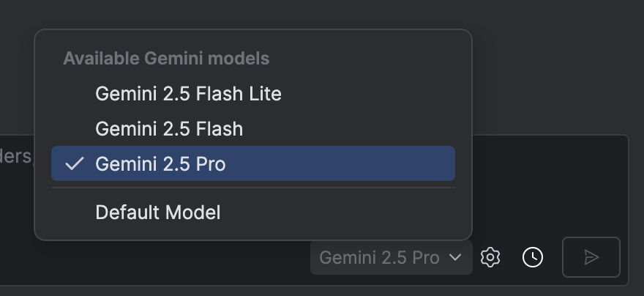Open the Gemini settings gear icon
644x296 pixels.
click(490, 257)
